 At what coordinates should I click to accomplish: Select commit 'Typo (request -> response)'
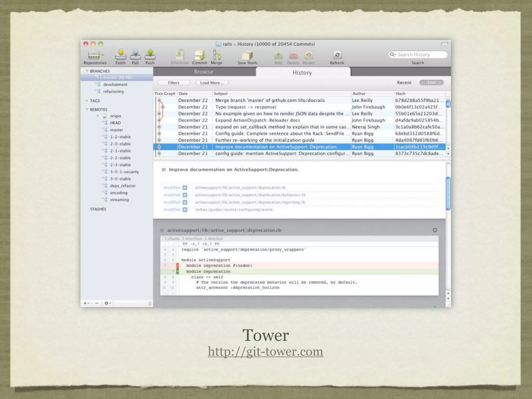tap(299, 107)
